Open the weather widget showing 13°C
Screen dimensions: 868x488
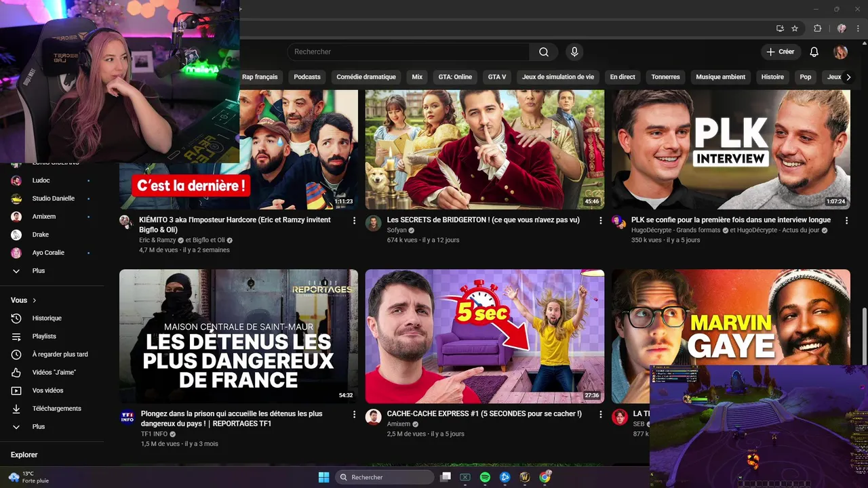[28, 477]
